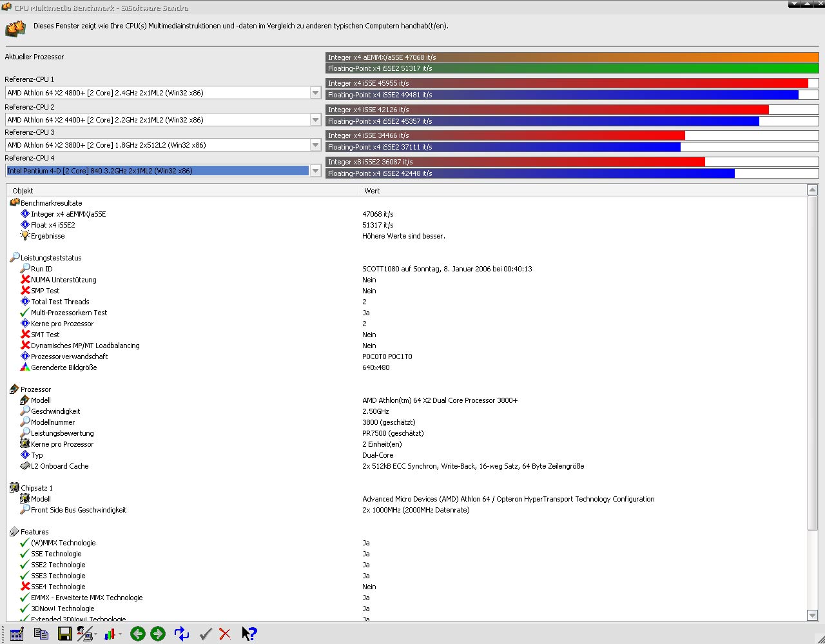Click the 'Aktueller Prozessor' label
825x644 pixels.
[x=34, y=57]
